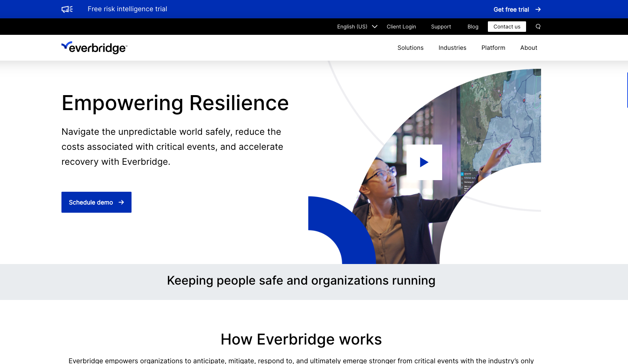Viewport: 628px width, 364px height.
Task: Open the About menu
Action: point(529,48)
